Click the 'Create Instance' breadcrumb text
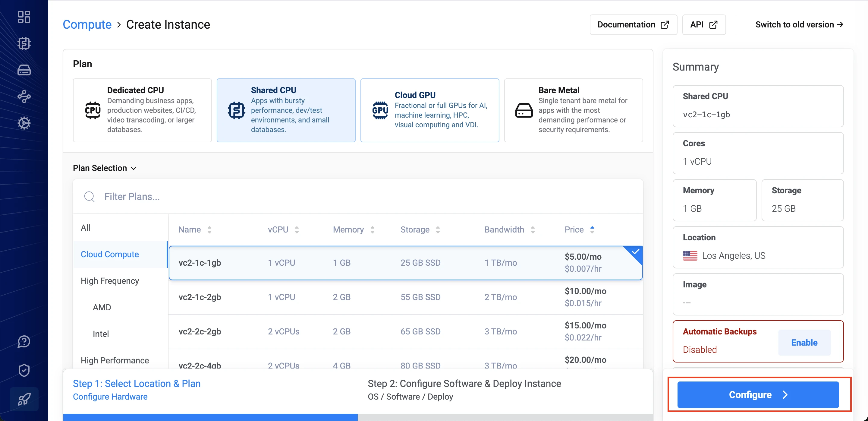This screenshot has width=868, height=421. [x=168, y=24]
